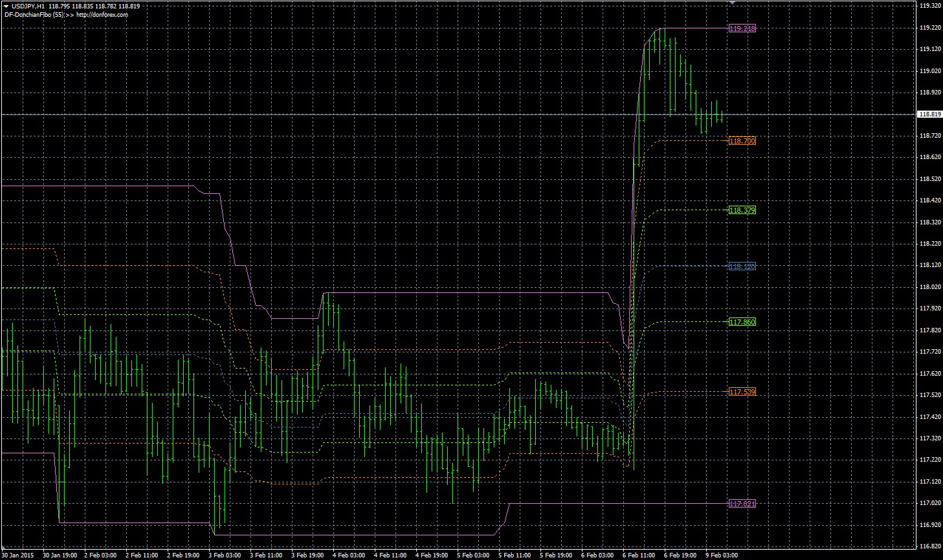Click 116.820 on the price scale

pyautogui.click(x=929, y=546)
